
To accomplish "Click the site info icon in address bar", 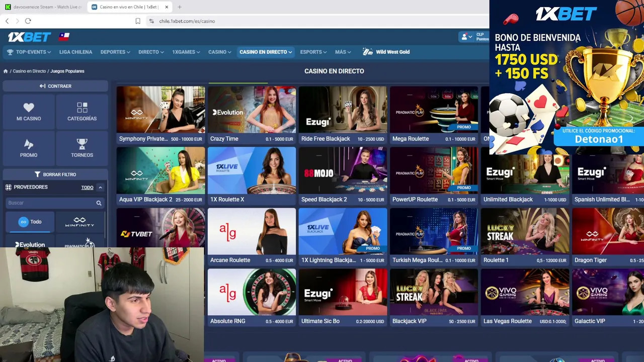I will [151, 21].
